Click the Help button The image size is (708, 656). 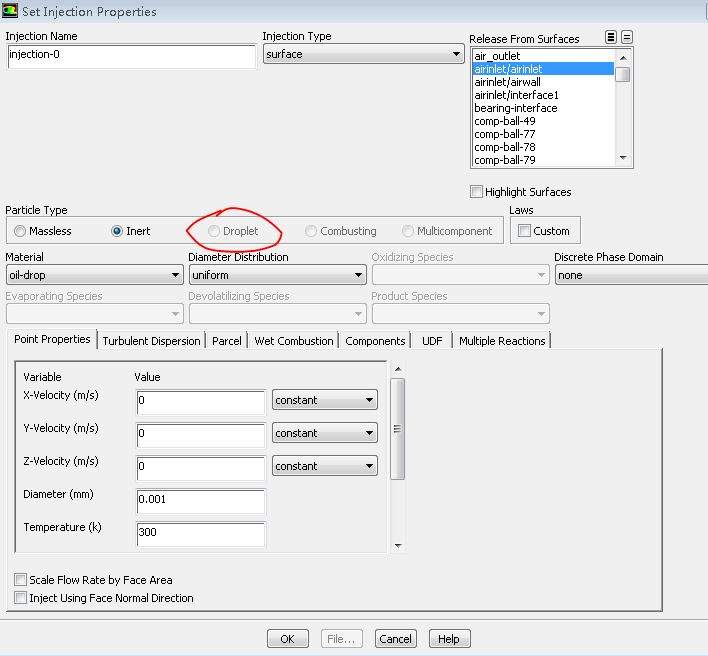(449, 639)
